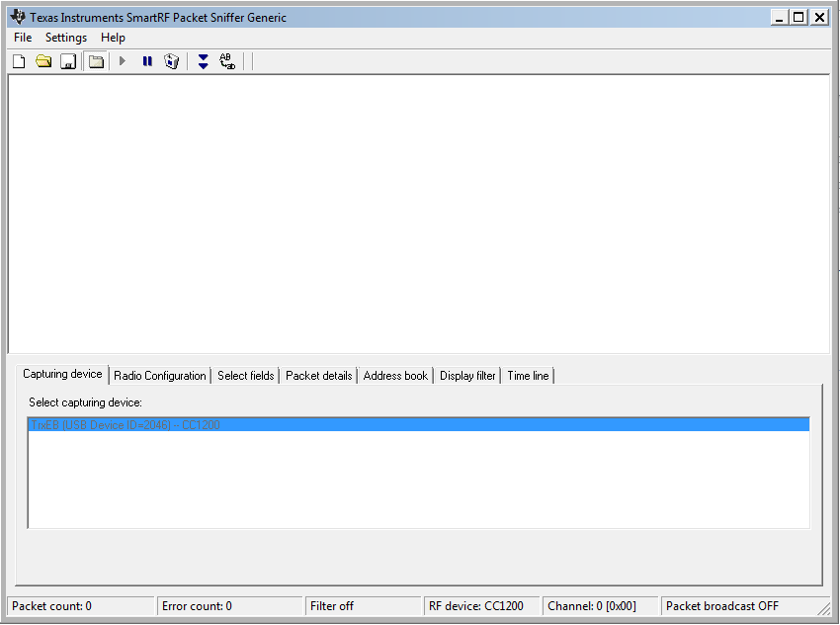This screenshot has width=840, height=625.
Task: Clear captured packets with the trash bin icon
Action: click(171, 61)
